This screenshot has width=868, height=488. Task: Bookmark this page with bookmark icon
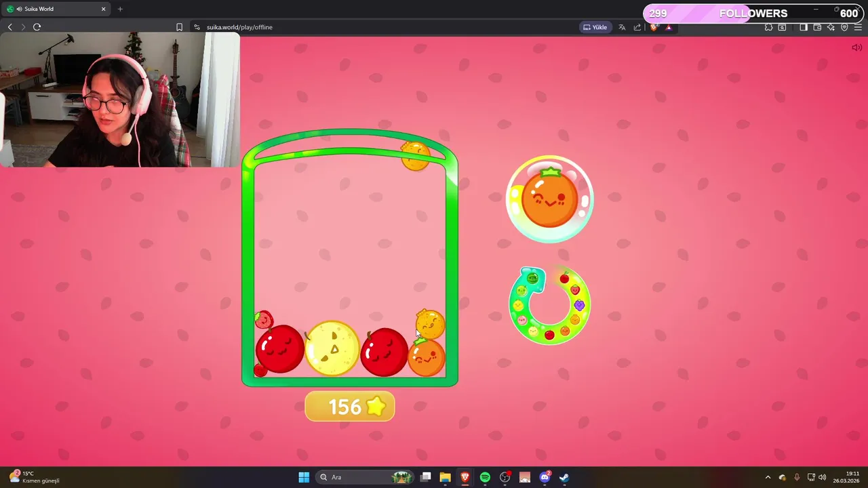coord(179,27)
